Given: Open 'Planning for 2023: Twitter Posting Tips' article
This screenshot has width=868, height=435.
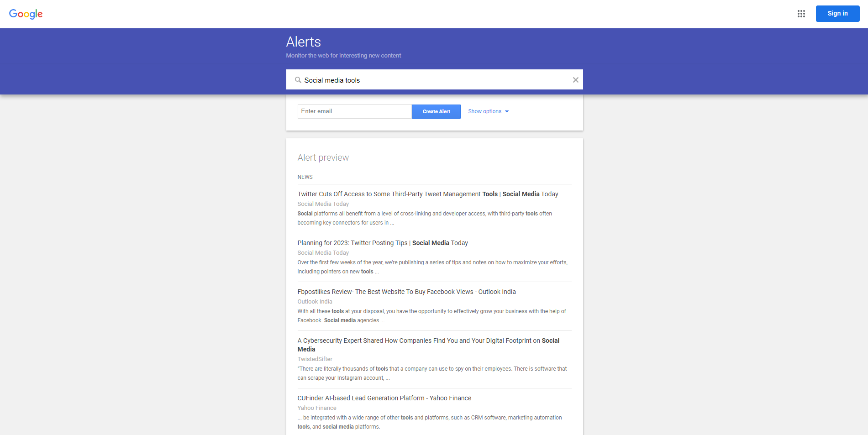Looking at the screenshot, I should point(383,243).
